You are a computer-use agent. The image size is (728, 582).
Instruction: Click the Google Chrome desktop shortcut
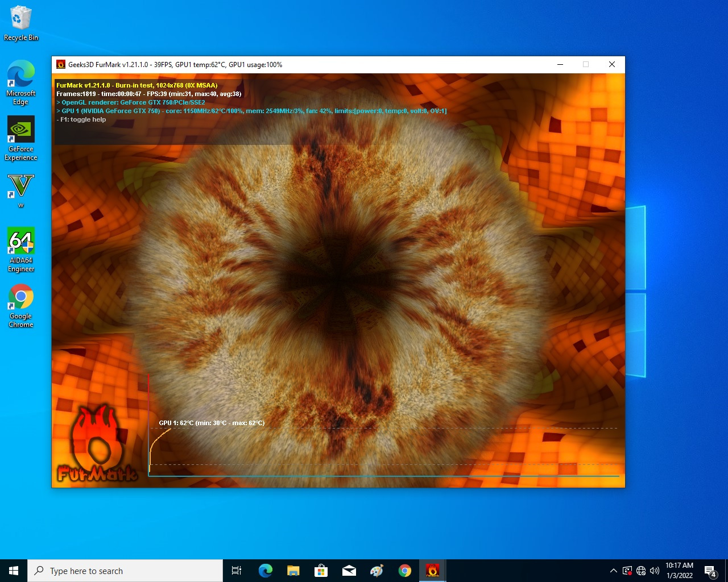21,305
